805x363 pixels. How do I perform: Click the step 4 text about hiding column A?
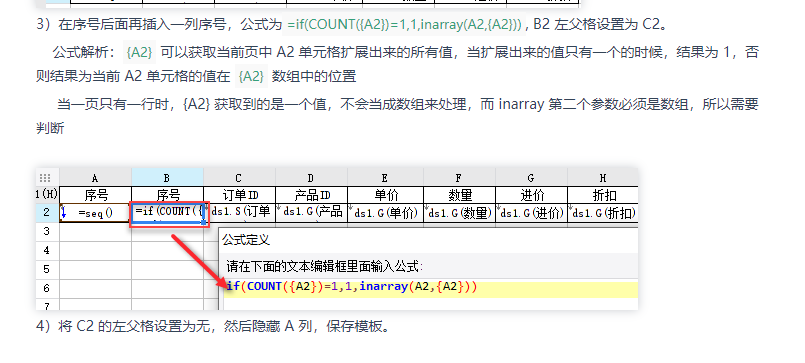(213, 327)
